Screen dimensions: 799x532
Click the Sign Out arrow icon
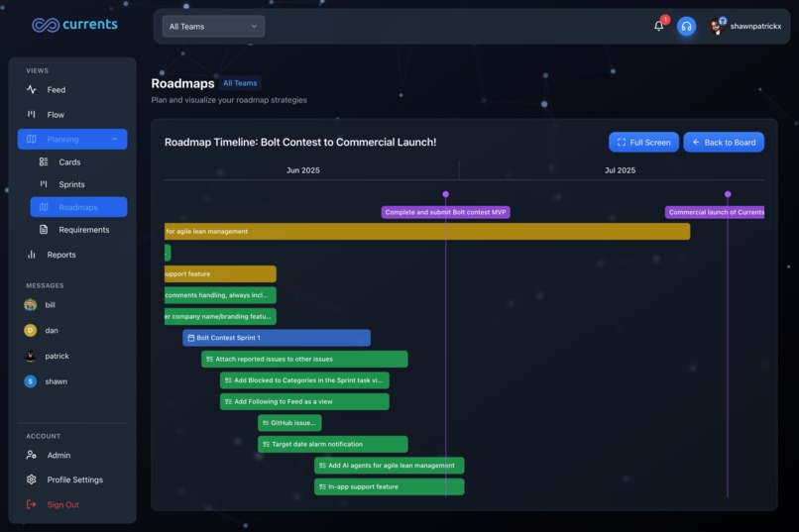click(32, 504)
